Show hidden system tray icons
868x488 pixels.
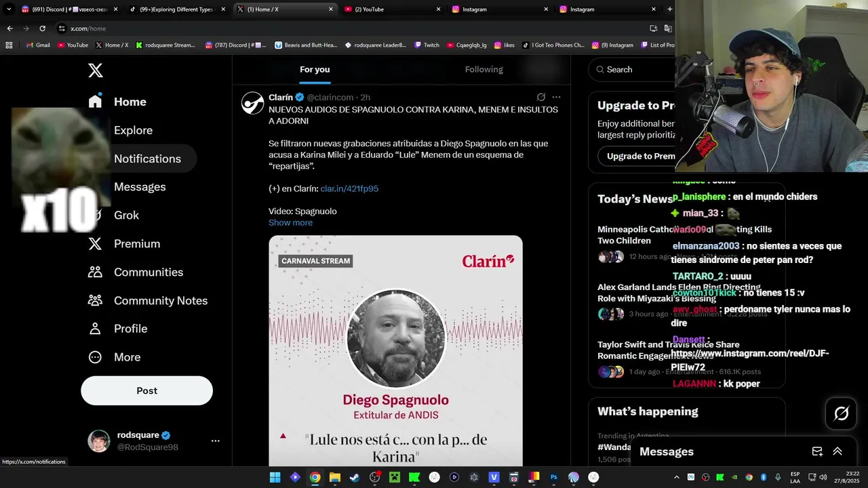point(676,477)
